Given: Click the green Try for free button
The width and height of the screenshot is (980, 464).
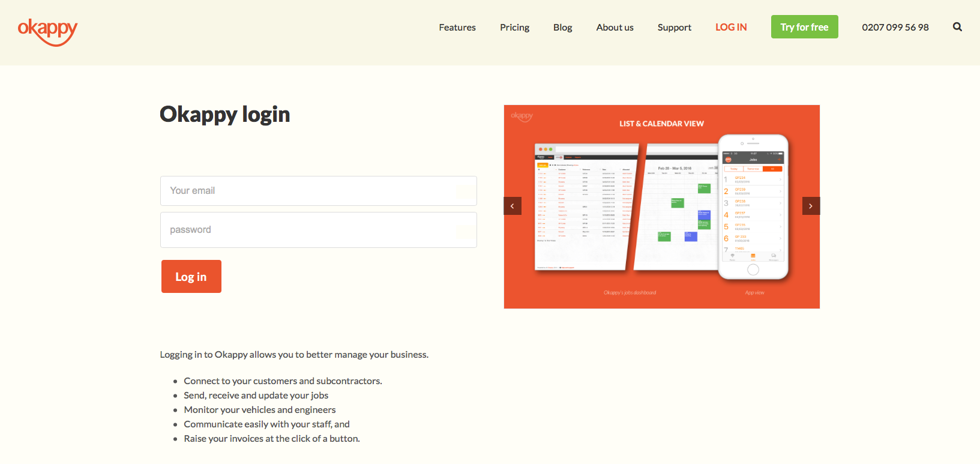Looking at the screenshot, I should tap(804, 27).
